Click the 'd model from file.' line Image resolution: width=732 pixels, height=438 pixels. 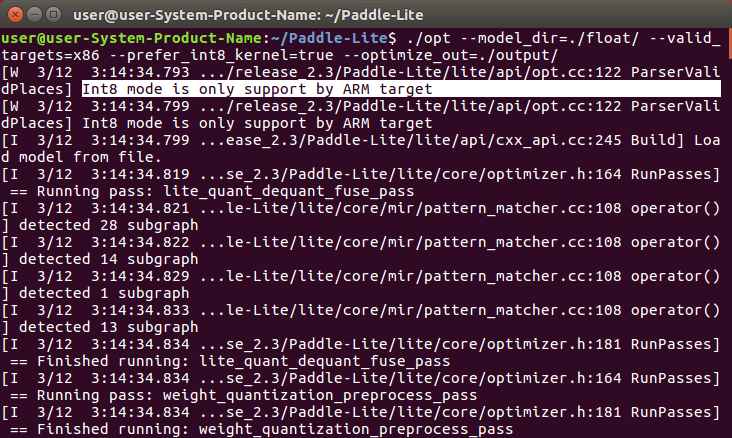click(81, 157)
